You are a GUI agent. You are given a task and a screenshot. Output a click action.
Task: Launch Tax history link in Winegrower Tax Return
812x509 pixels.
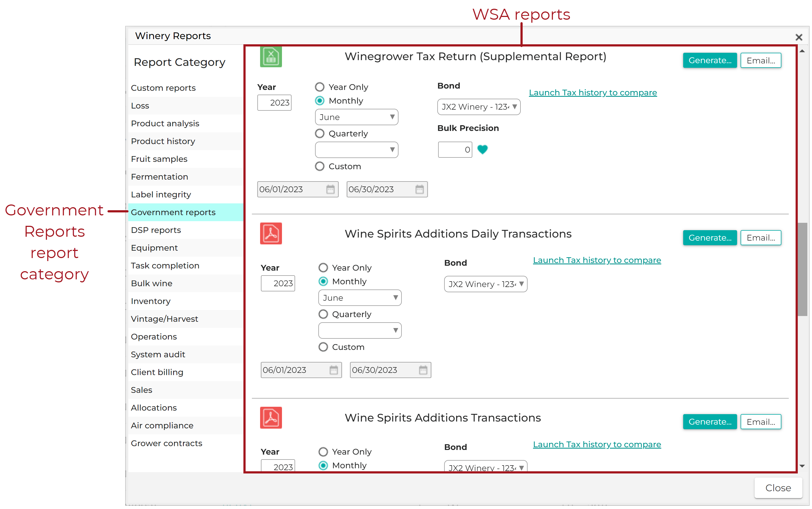pyautogui.click(x=593, y=93)
